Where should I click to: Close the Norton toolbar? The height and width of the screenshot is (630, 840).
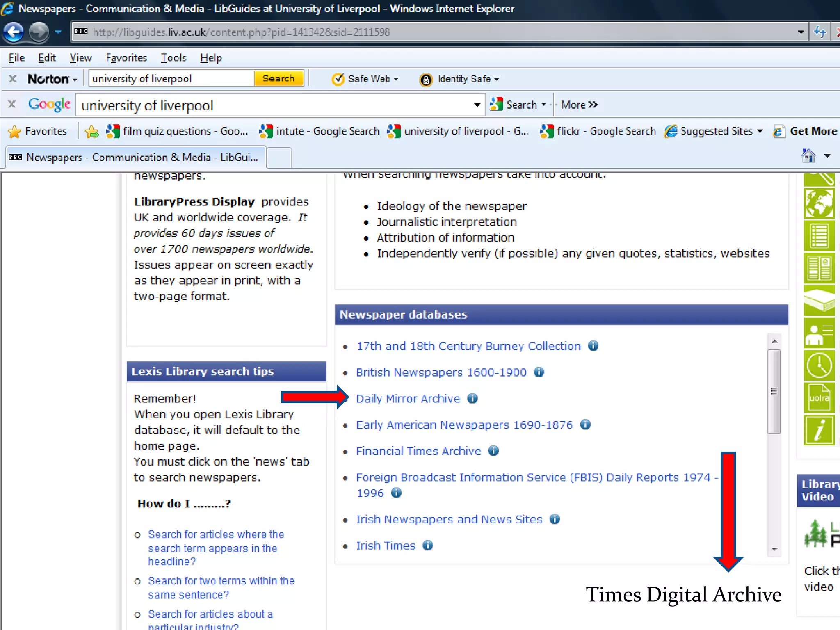click(13, 79)
